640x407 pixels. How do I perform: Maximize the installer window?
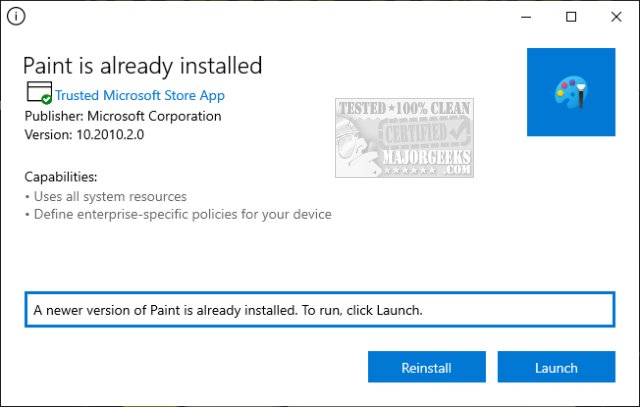point(571,17)
